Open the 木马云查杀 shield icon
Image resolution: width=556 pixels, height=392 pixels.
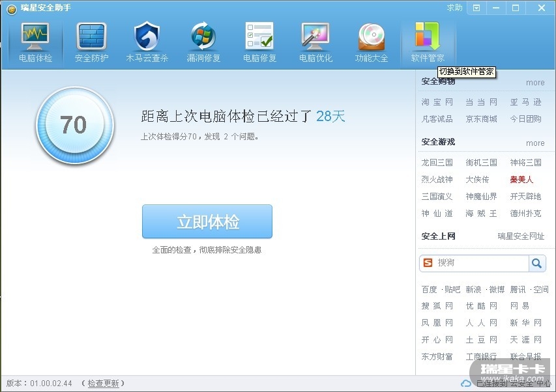147,36
